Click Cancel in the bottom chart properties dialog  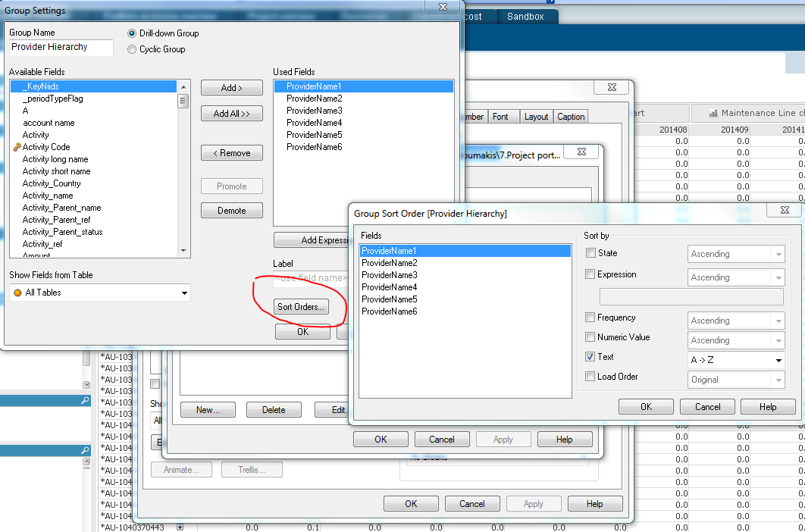472,504
